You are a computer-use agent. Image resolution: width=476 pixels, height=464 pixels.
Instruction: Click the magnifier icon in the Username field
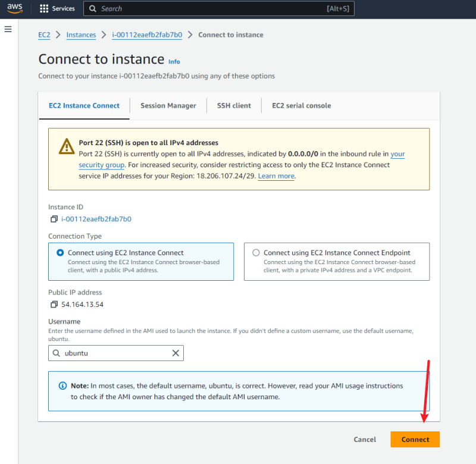[57, 353]
